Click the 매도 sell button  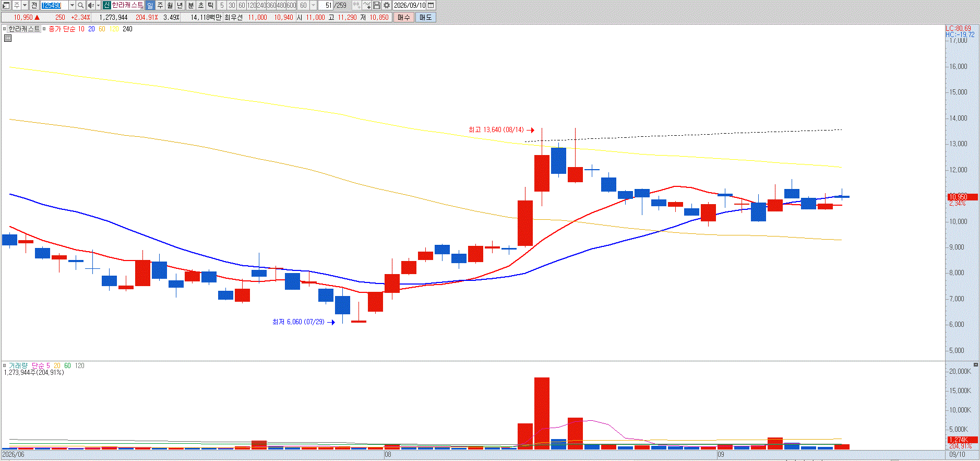(x=426, y=17)
